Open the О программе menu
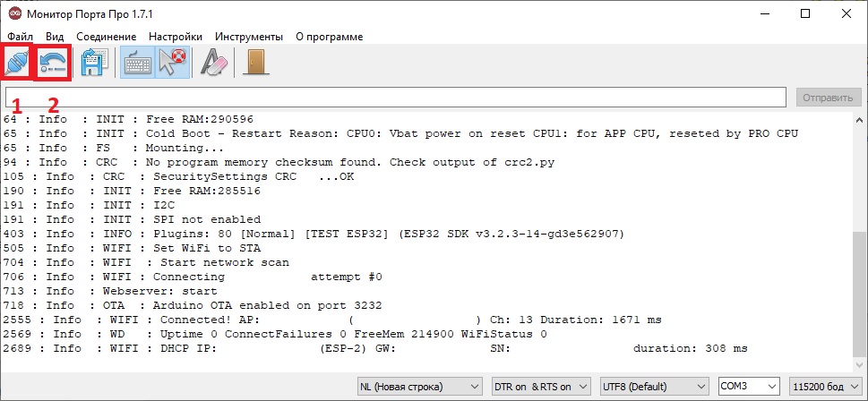 (x=329, y=37)
